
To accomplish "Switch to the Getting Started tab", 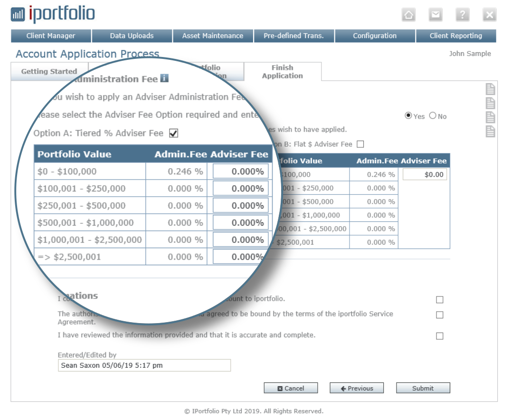I will pyautogui.click(x=49, y=72).
